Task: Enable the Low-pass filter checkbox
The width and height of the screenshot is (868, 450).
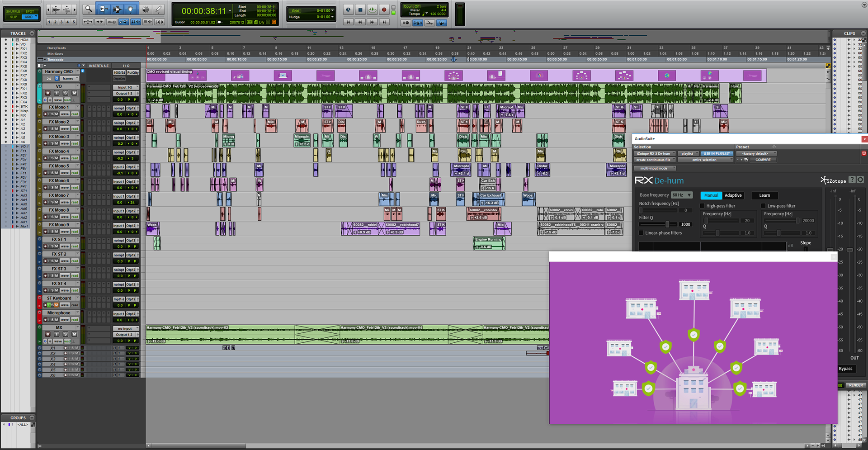Action: (763, 206)
